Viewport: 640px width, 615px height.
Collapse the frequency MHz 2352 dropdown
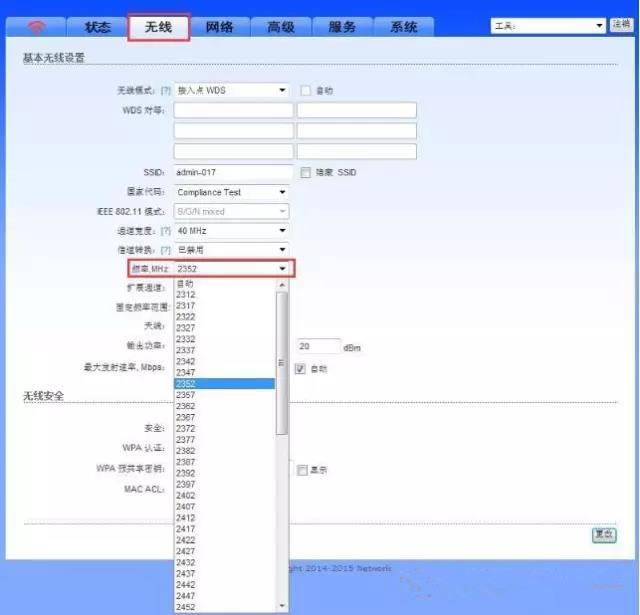tap(231, 269)
